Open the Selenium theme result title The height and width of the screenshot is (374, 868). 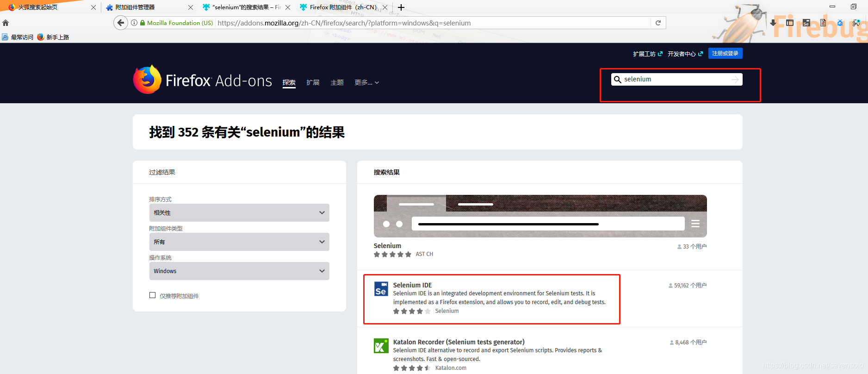point(387,246)
